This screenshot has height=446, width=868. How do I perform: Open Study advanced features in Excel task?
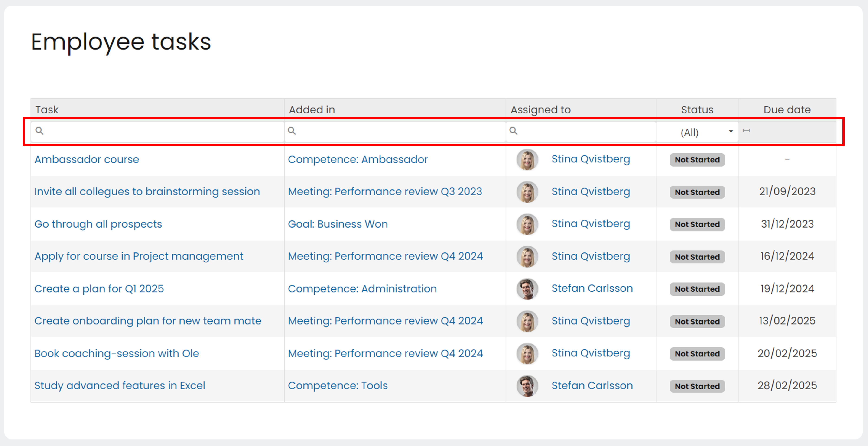click(x=120, y=385)
